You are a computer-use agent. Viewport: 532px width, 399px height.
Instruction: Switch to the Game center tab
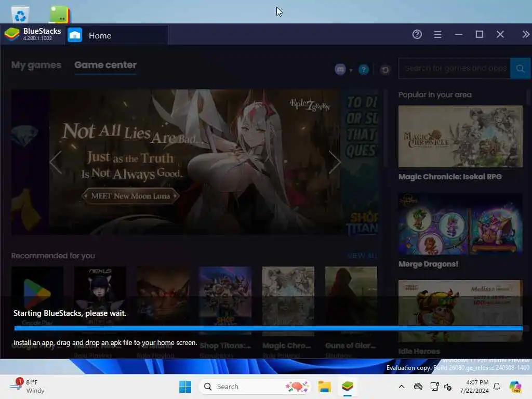pyautogui.click(x=105, y=65)
